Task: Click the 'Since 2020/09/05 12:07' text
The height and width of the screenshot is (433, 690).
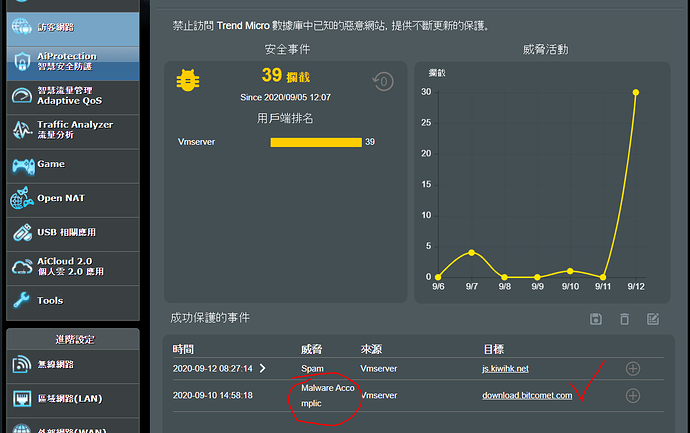Action: 285,97
